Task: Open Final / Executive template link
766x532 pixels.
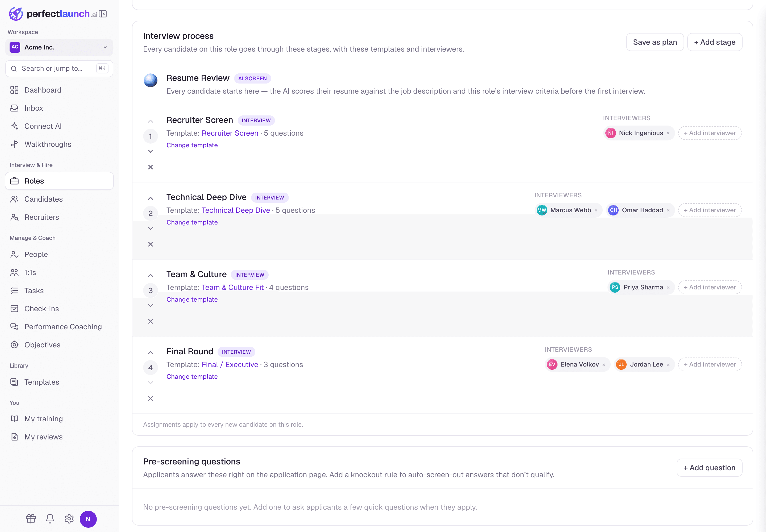Action: coord(230,365)
